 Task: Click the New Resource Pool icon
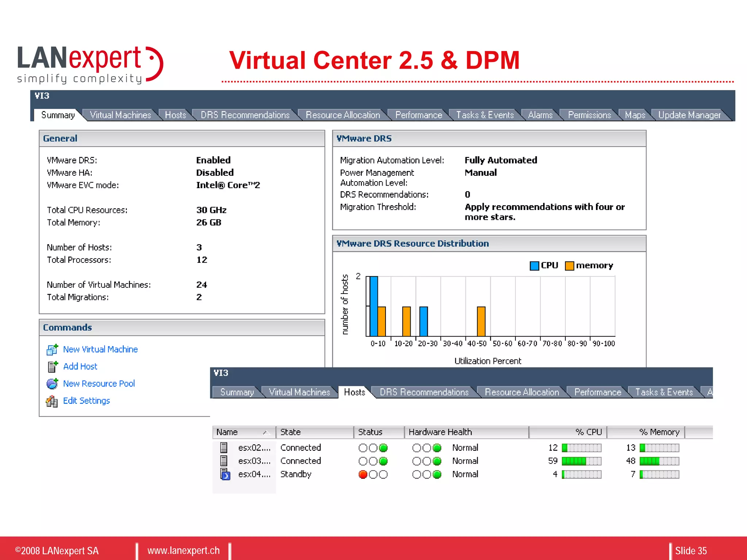52,384
